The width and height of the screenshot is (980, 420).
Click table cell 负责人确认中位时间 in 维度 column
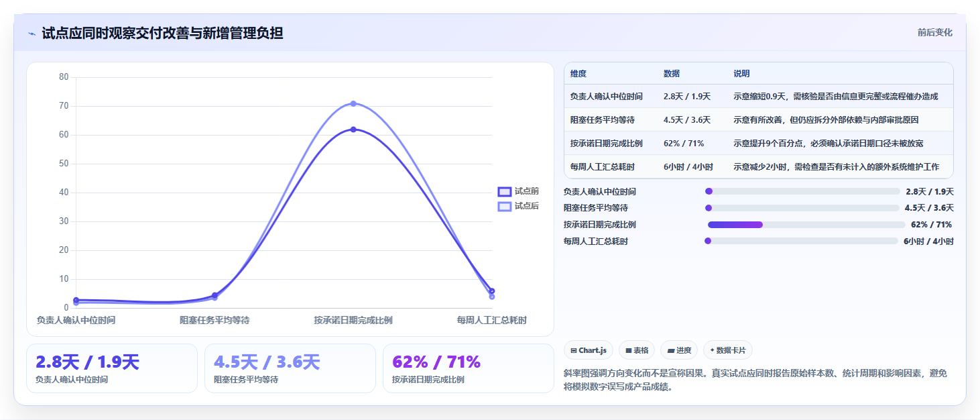click(607, 97)
